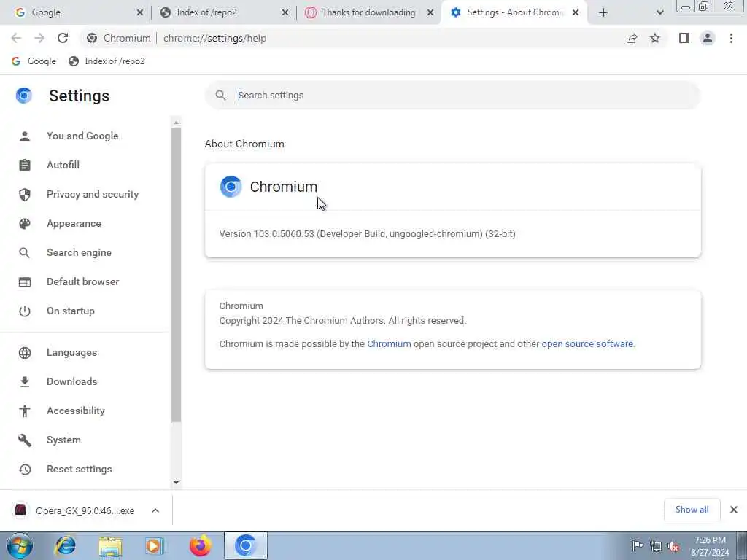Image resolution: width=747 pixels, height=560 pixels.
Task: Open Privacy and security settings
Action: [93, 194]
